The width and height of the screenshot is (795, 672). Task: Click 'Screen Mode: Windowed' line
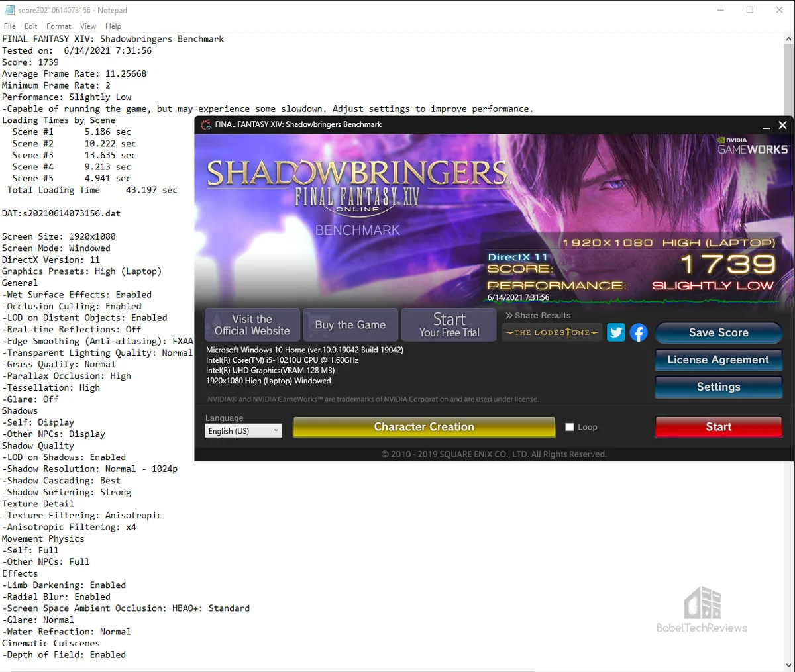tap(56, 248)
